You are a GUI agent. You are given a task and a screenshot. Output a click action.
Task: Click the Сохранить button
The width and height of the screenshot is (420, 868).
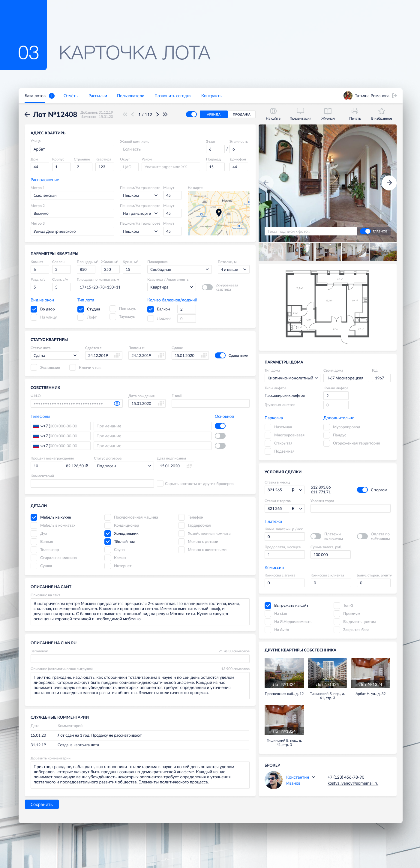[x=42, y=804]
